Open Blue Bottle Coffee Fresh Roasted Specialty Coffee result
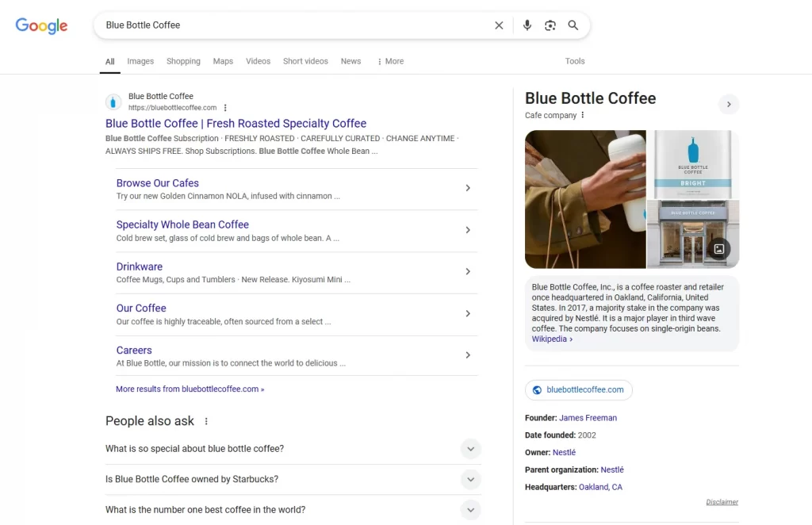Viewport: 812px width, 525px height. tap(236, 123)
